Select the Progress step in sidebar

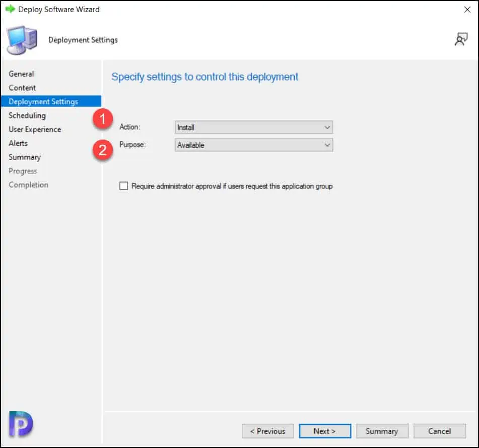tap(23, 171)
